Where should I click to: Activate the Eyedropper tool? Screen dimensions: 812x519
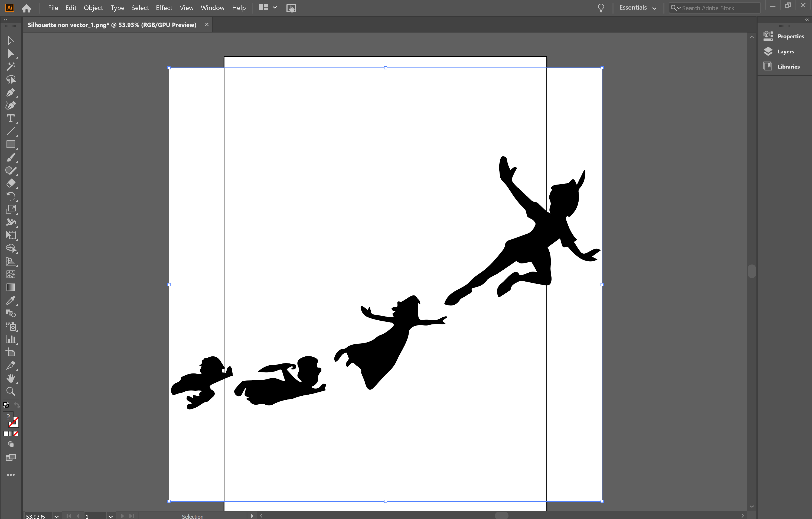(11, 300)
